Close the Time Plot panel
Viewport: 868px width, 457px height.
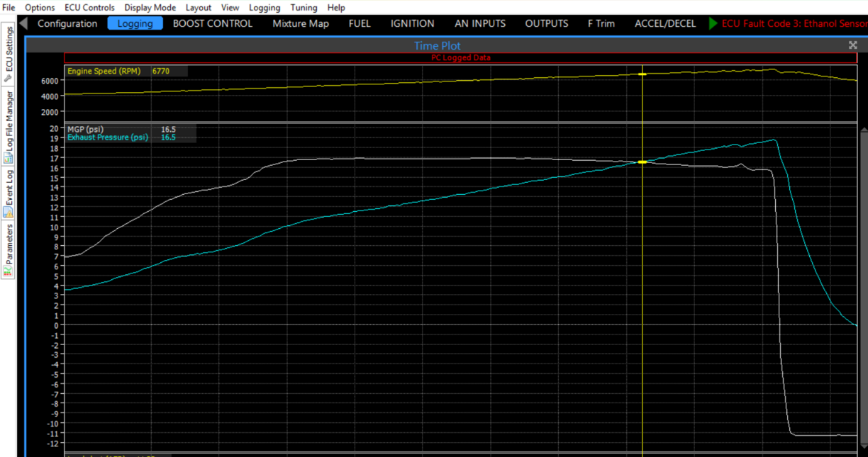[x=853, y=45]
